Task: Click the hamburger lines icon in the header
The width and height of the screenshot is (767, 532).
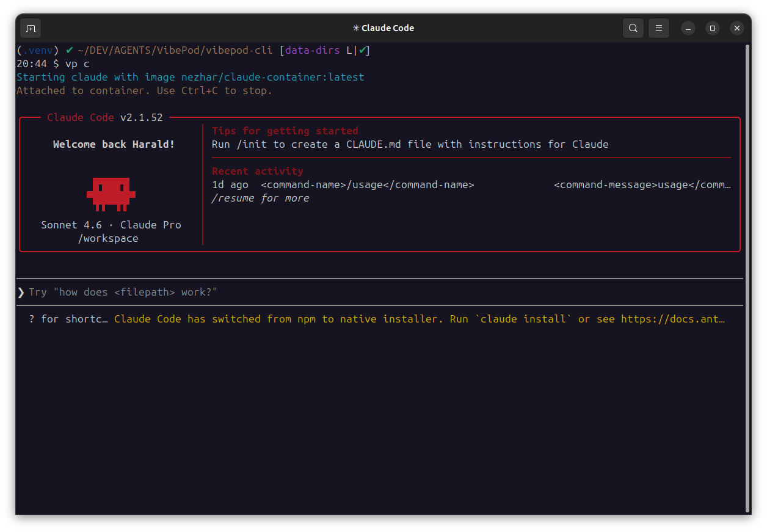Action: [x=658, y=27]
